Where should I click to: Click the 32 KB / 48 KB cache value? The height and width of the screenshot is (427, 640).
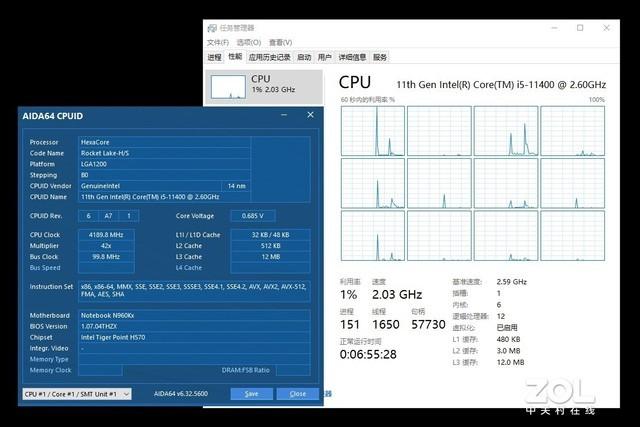[270, 235]
